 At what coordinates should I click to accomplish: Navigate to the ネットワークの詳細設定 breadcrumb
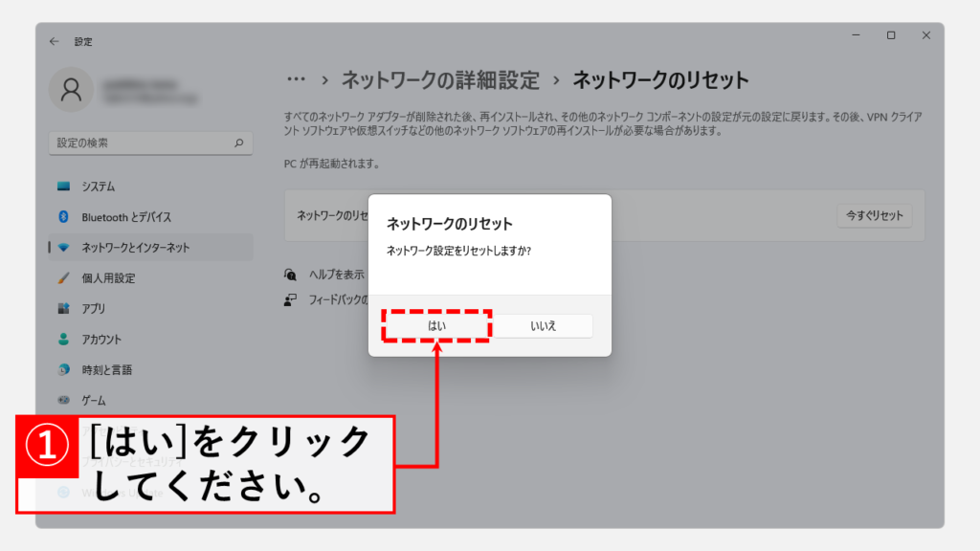click(x=440, y=79)
